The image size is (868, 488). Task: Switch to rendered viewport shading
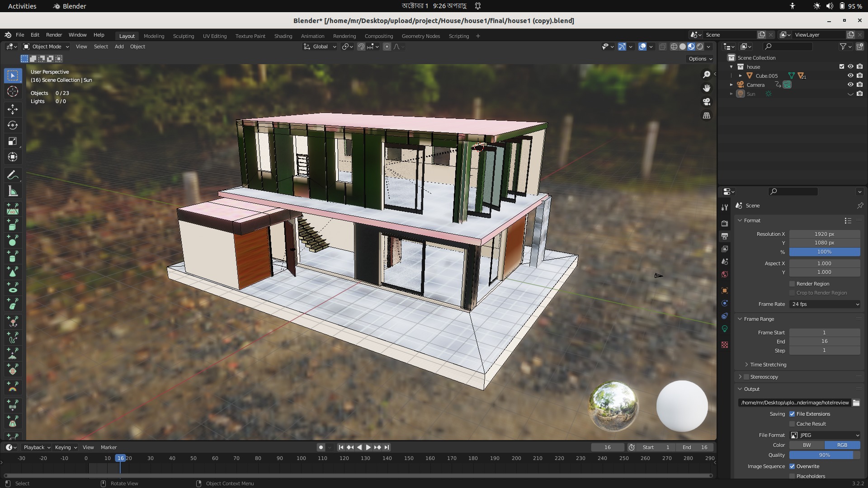point(700,47)
